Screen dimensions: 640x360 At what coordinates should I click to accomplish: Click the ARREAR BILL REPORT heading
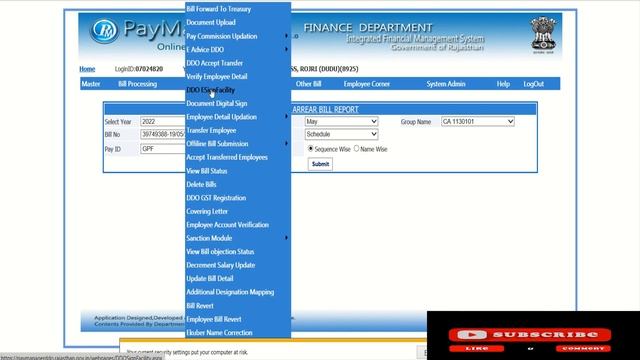(325, 109)
